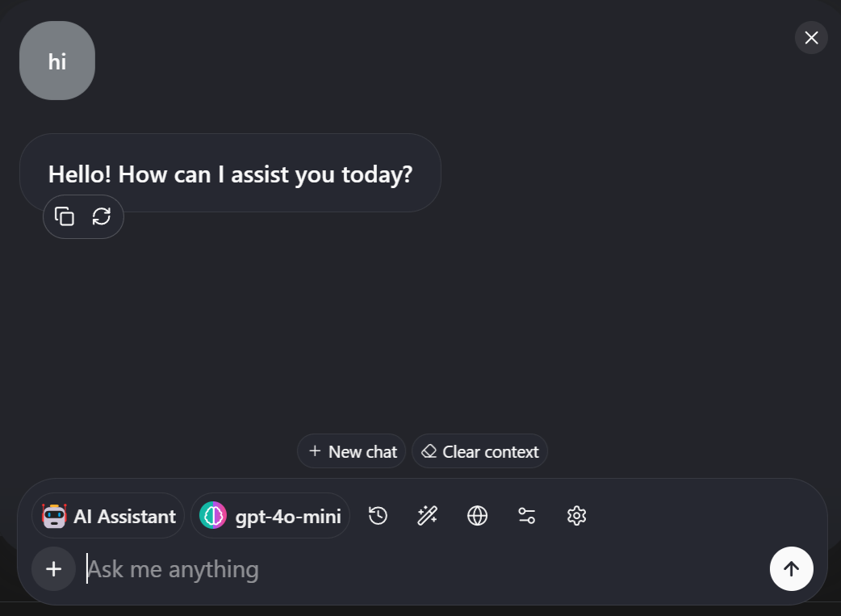Regenerate the assistant's response

point(102,216)
